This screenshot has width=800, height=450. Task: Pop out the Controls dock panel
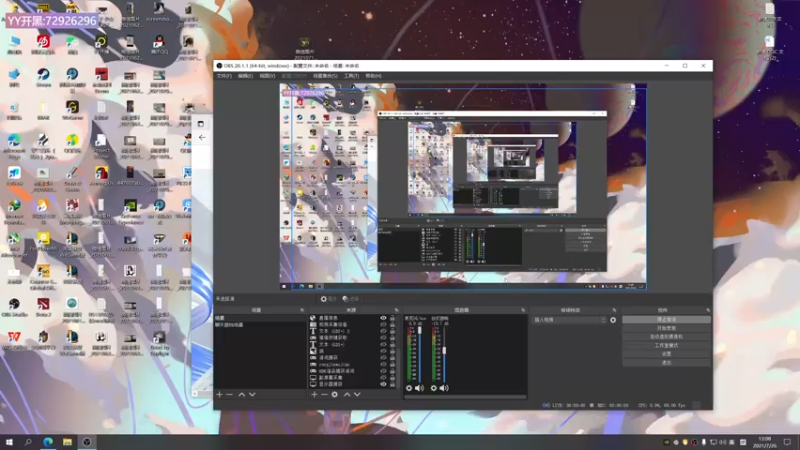pyautogui.click(x=708, y=310)
